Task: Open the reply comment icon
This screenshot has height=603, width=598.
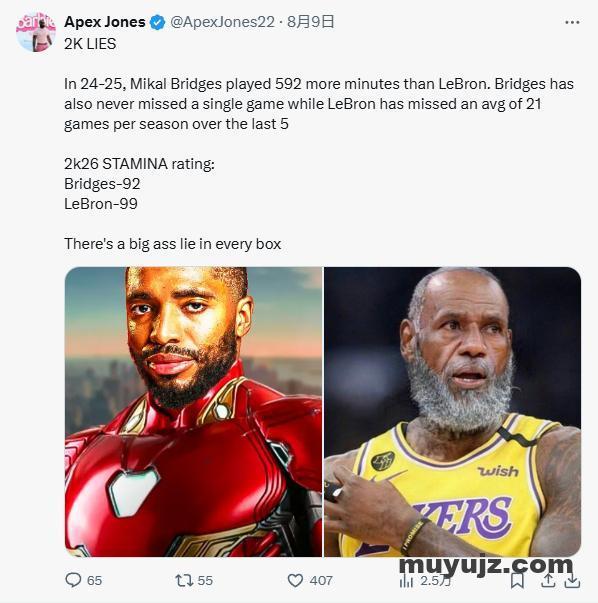Action: click(73, 580)
